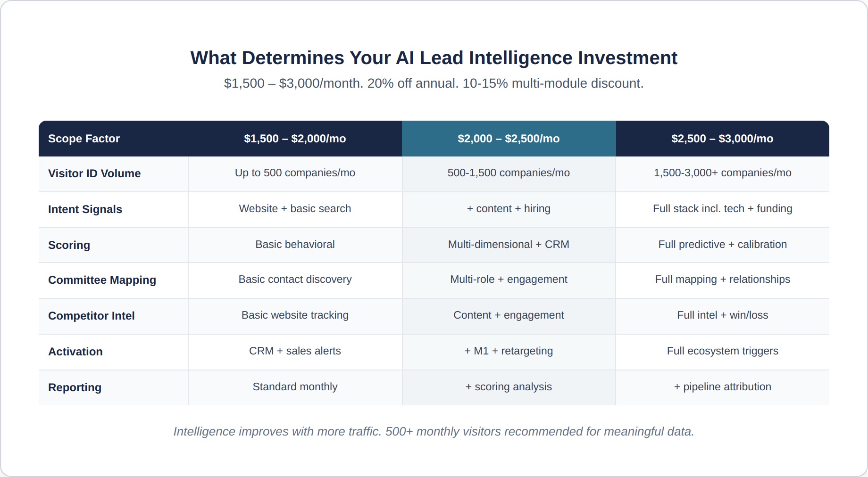Click the main title about AI Lead Intelligence

pos(434,58)
